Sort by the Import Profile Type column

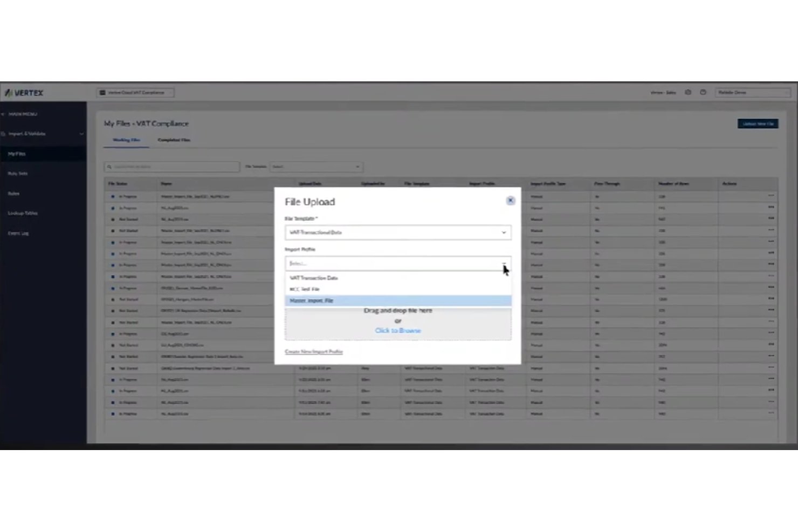(x=548, y=184)
